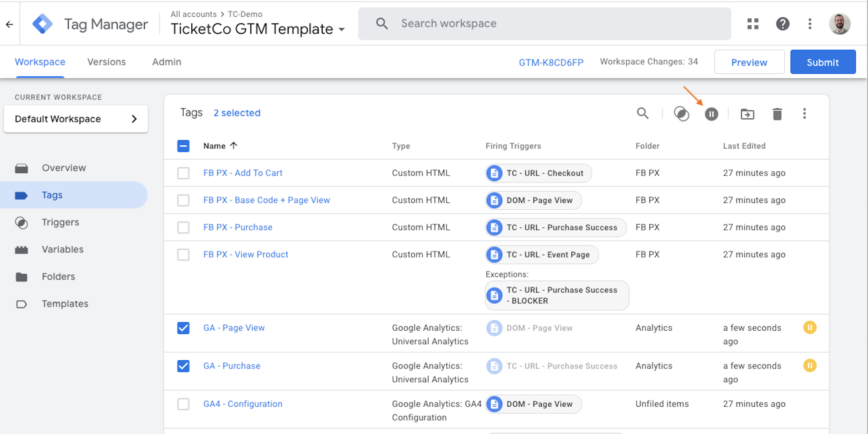
Task: Open TC - URL - Purchase Success trigger on FB PX - Purchase row
Action: [556, 227]
